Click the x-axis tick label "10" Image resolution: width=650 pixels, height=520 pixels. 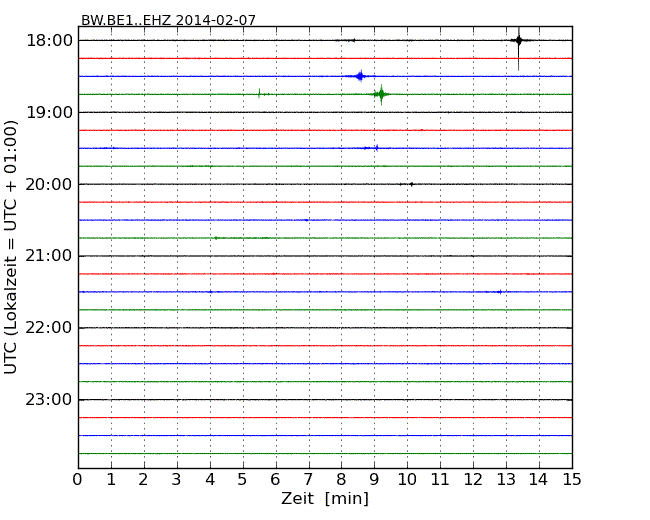(407, 480)
